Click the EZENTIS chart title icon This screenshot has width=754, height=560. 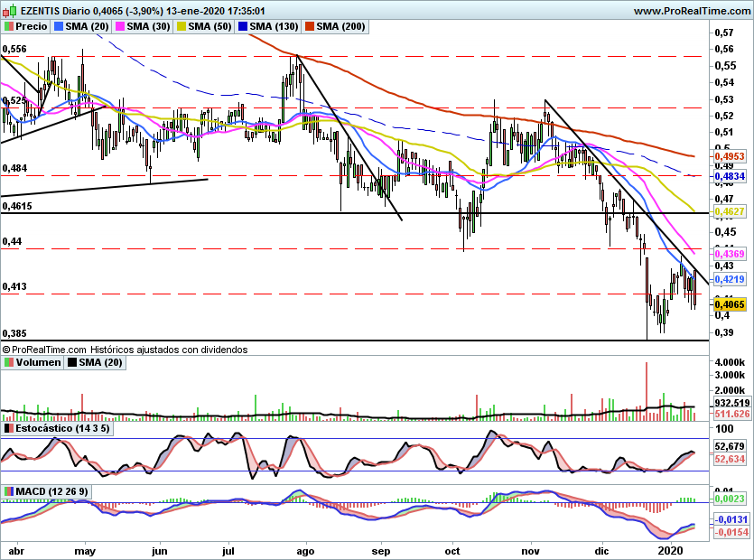click(x=10, y=10)
